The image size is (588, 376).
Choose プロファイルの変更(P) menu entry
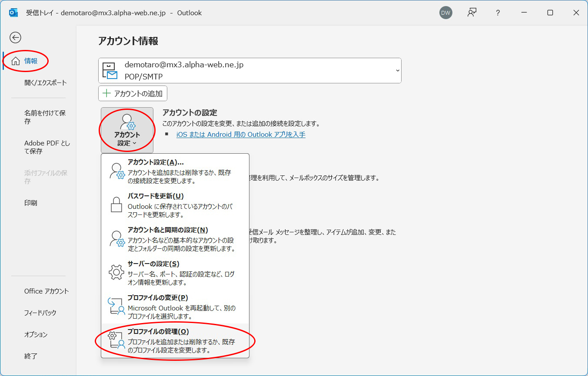(x=175, y=307)
